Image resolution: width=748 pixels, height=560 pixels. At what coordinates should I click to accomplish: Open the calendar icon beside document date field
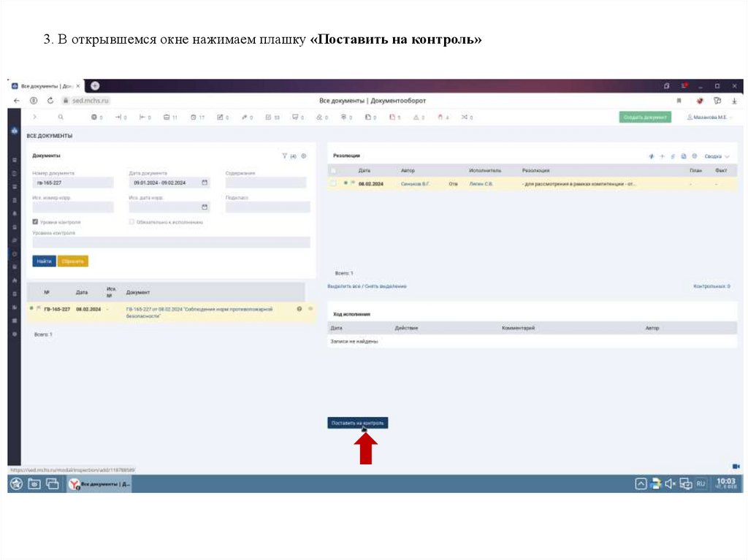(x=205, y=183)
